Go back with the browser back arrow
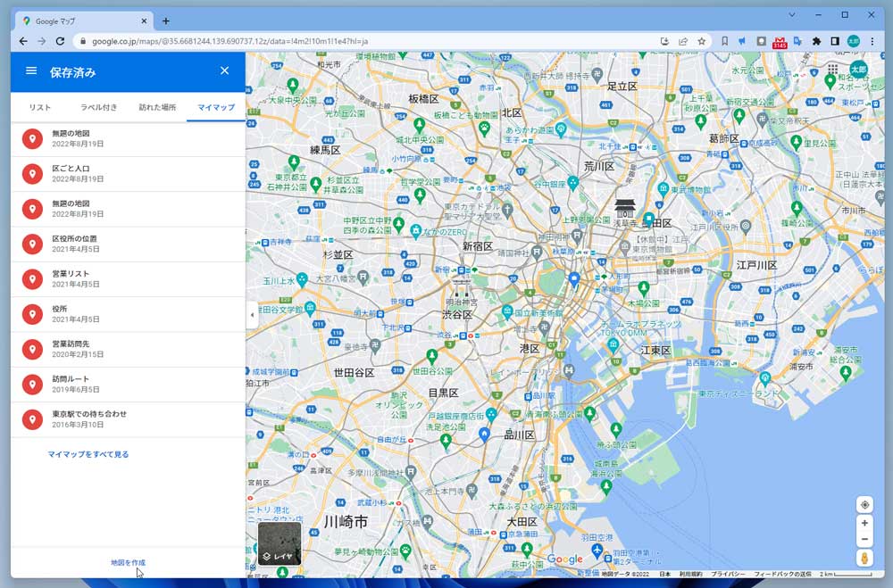This screenshot has height=588, width=893. click(23, 41)
